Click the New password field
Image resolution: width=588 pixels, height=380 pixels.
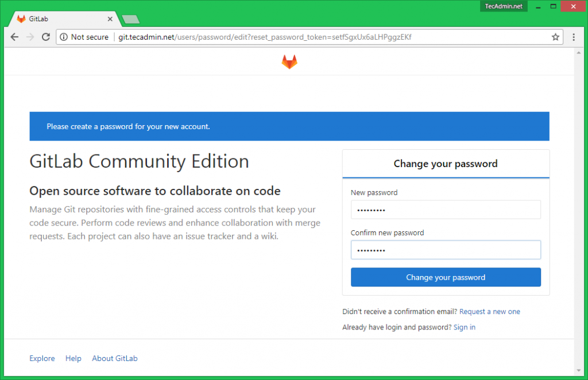click(x=446, y=210)
